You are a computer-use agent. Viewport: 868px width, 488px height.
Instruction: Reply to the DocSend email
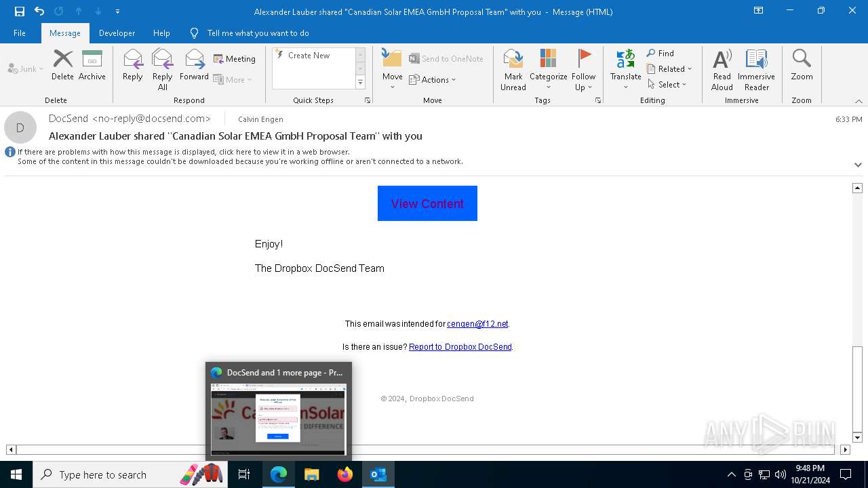click(x=133, y=65)
